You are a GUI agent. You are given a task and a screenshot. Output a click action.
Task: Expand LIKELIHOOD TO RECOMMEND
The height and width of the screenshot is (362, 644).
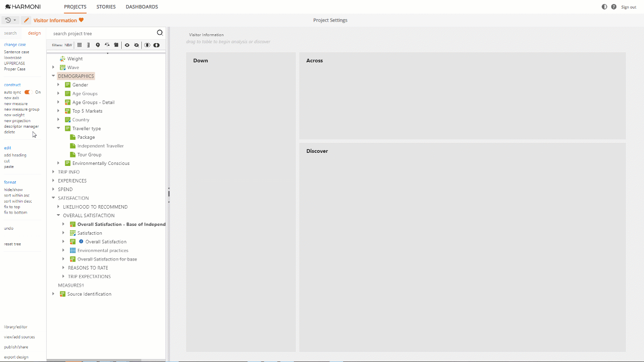coord(58,207)
